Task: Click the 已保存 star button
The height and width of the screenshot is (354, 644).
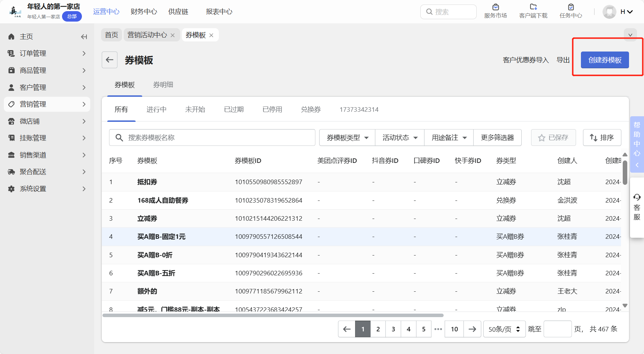Action: coord(553,138)
